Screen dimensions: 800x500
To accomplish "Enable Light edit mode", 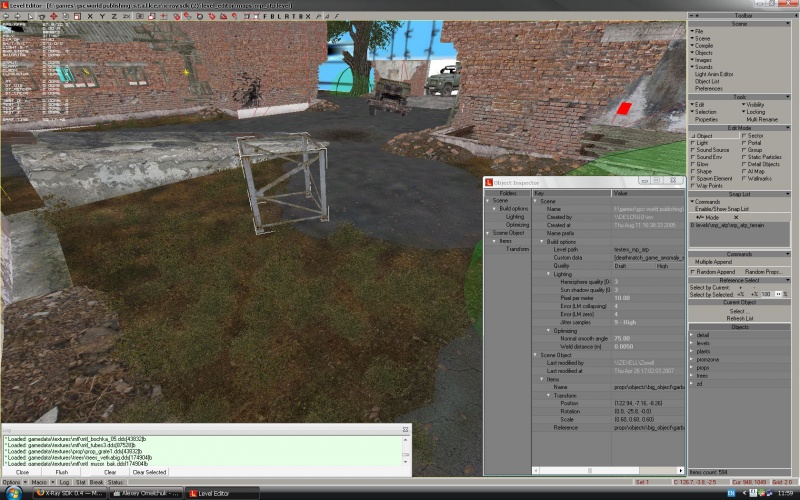I will pyautogui.click(x=703, y=142).
